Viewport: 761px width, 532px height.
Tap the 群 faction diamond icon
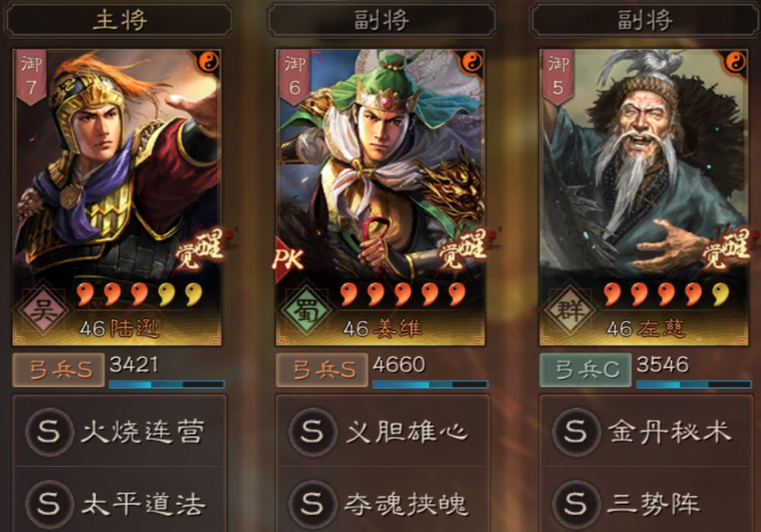(x=570, y=310)
